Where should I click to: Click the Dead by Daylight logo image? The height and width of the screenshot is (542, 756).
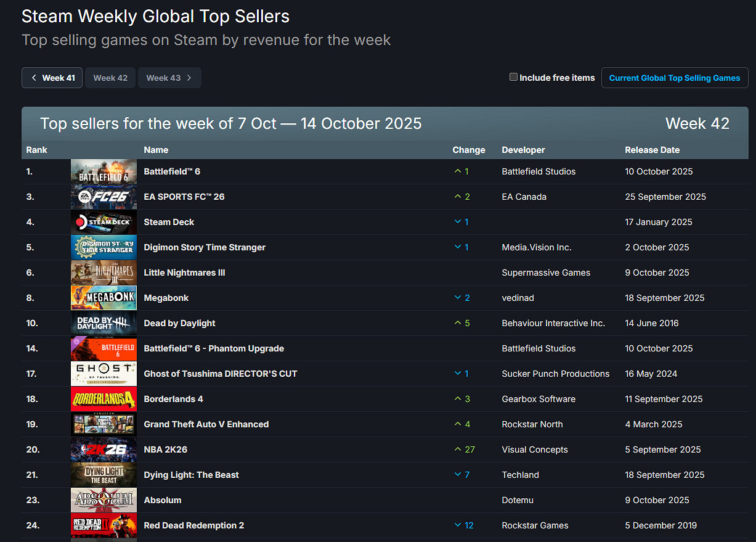click(x=104, y=323)
